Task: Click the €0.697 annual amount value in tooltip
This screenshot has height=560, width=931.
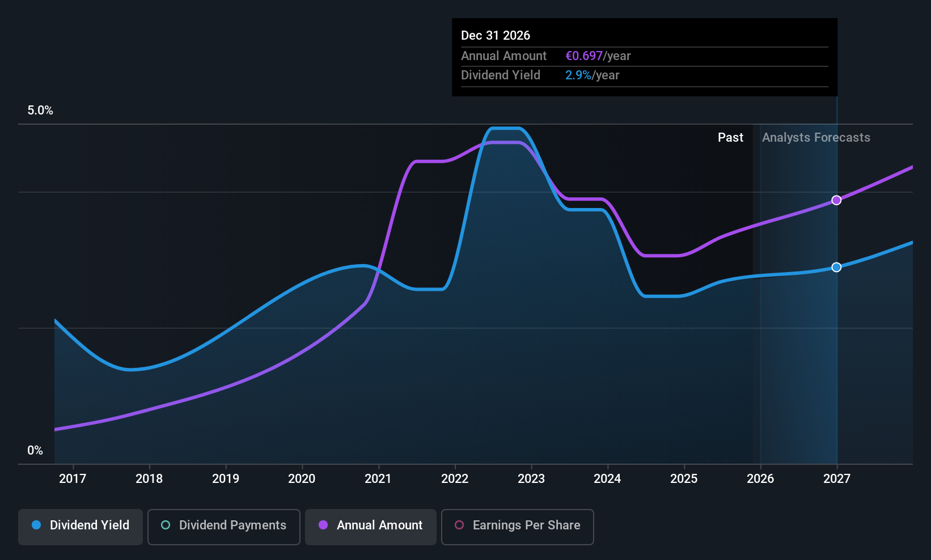Action: [584, 56]
